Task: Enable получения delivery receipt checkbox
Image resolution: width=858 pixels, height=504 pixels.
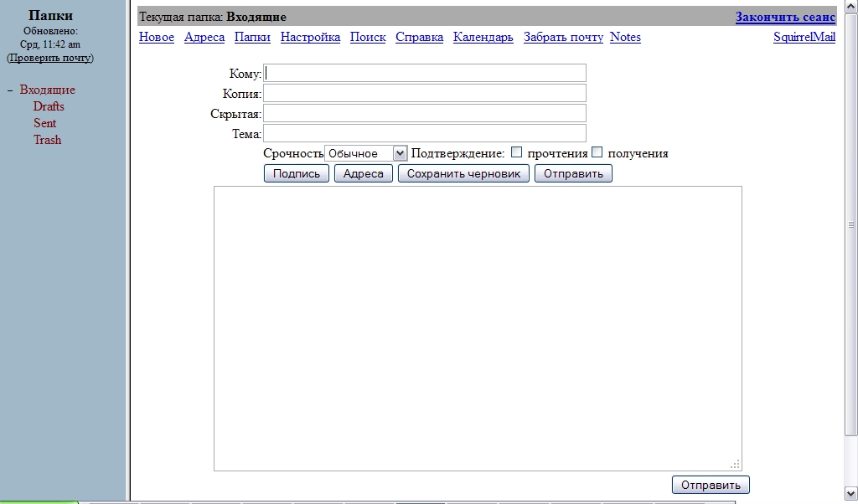Action: [x=597, y=152]
